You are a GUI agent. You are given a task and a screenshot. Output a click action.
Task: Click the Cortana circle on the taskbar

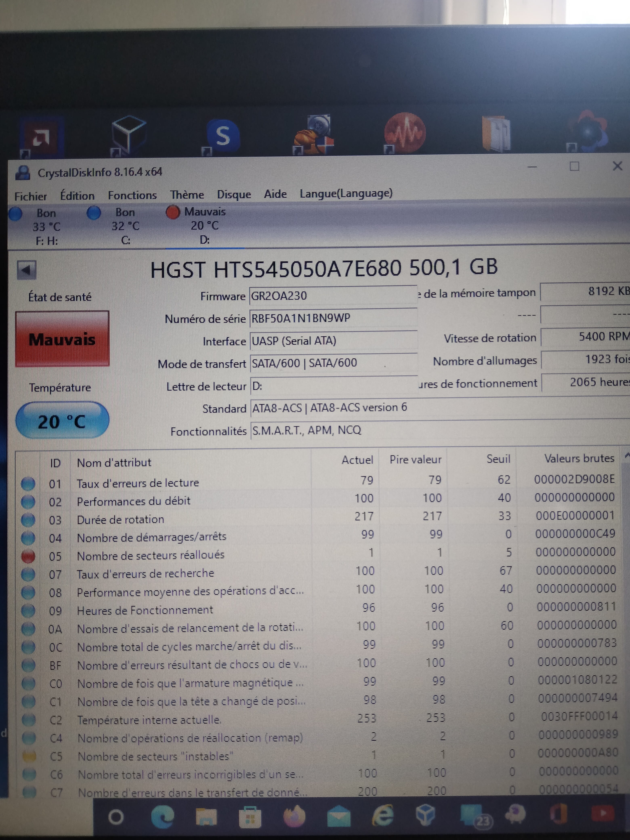point(116,816)
